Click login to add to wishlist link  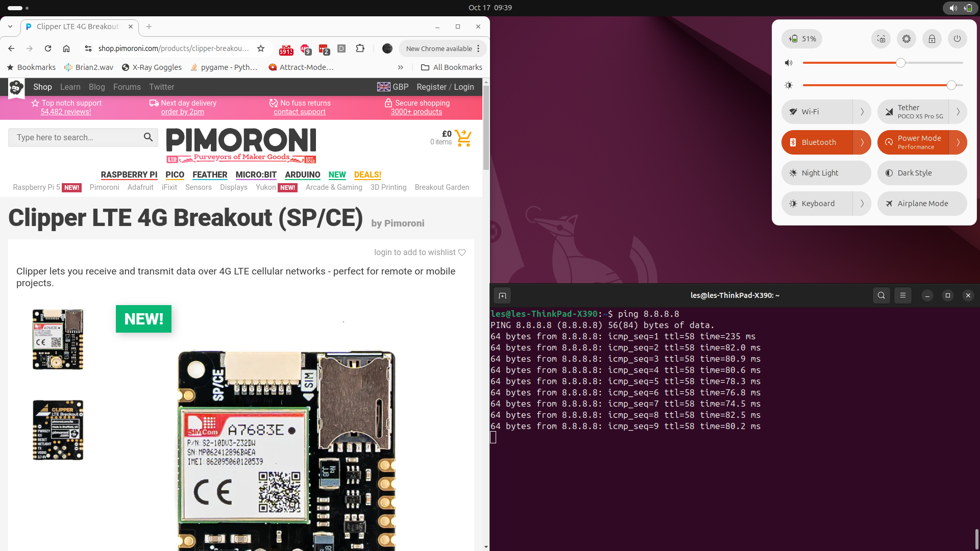[x=420, y=252]
